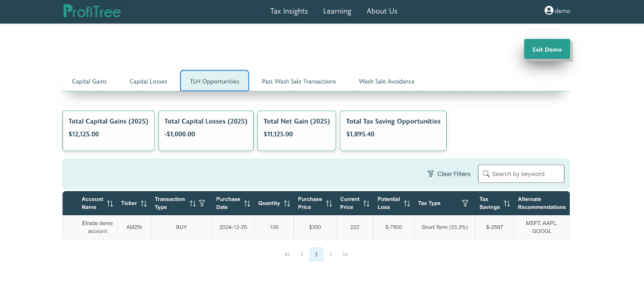Open About Us page
644x294 pixels.
(x=382, y=11)
